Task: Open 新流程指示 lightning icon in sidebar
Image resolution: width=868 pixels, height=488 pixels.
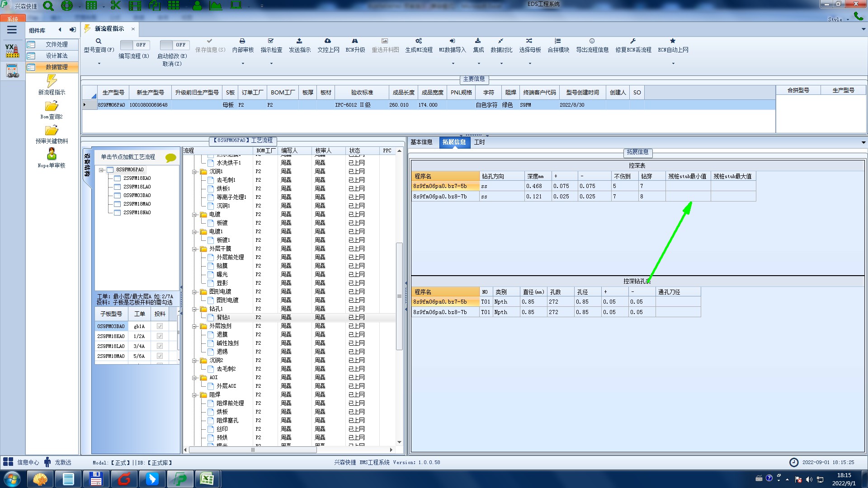Action: (52, 81)
